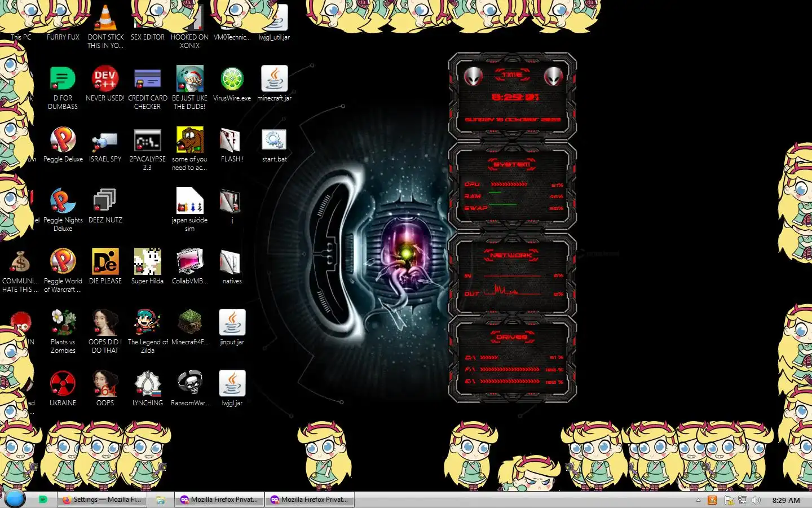Click the CPU usage bar in the System widget
The height and width of the screenshot is (508, 812).
point(509,185)
